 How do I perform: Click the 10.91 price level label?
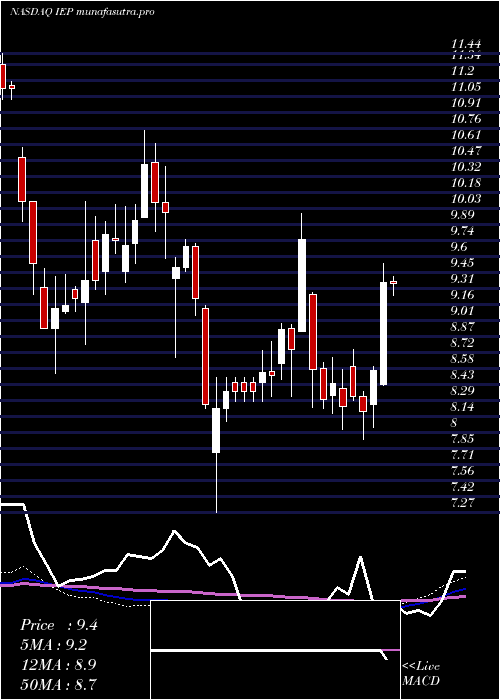[x=466, y=103]
